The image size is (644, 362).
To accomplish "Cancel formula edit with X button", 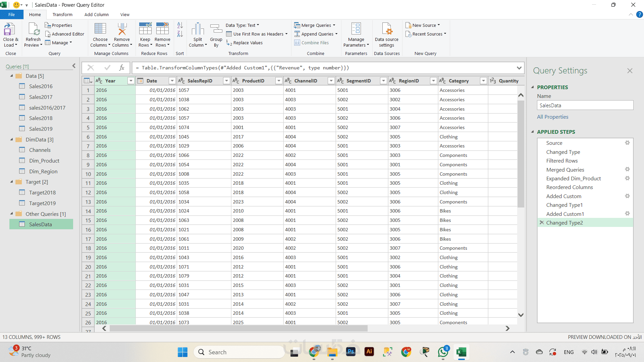I will click(x=91, y=68).
